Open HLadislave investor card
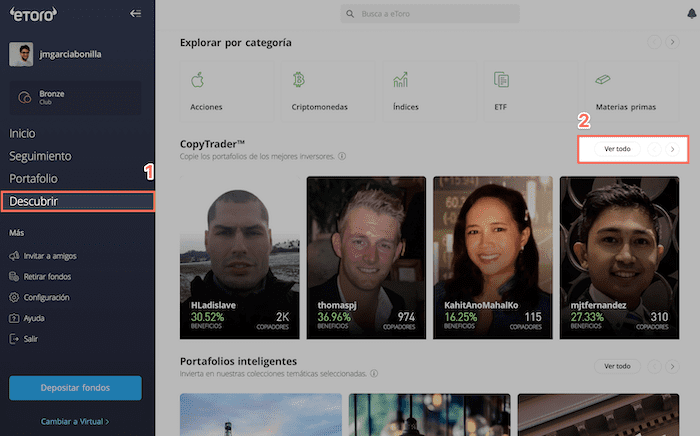Image resolution: width=700 pixels, height=436 pixels. pos(240,258)
